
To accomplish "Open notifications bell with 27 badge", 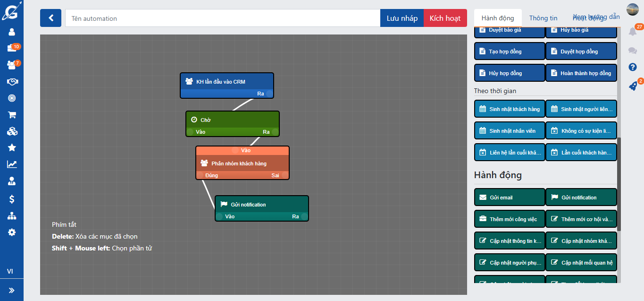I will (x=633, y=32).
